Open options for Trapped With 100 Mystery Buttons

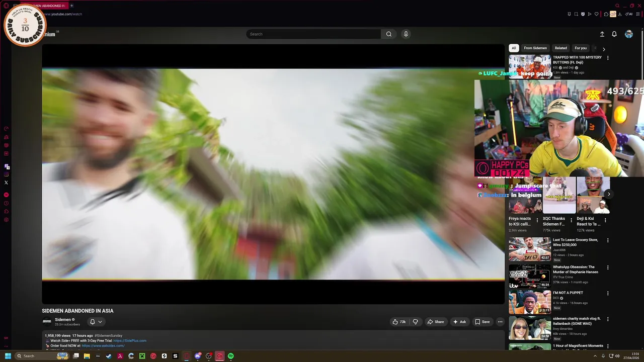click(608, 58)
